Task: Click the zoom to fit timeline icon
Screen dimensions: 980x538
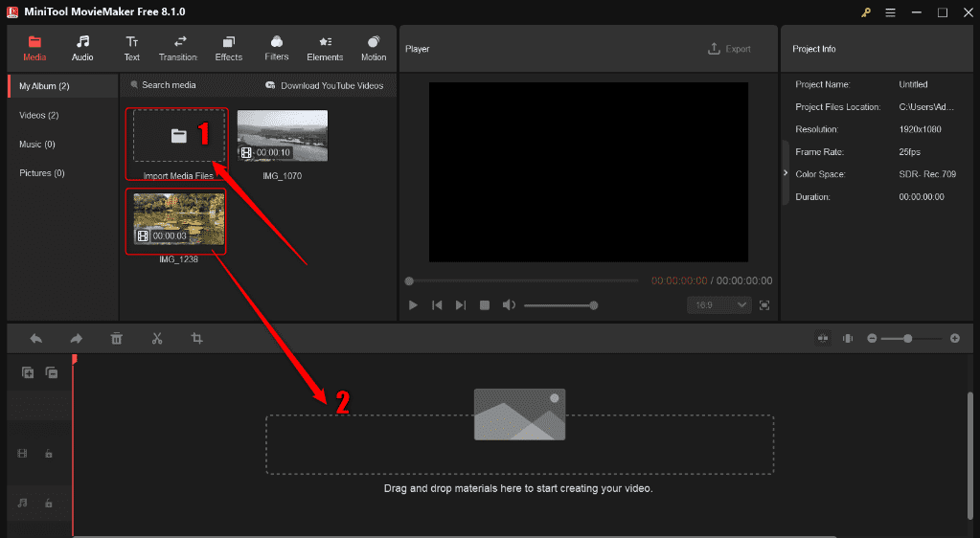Action: 848,338
